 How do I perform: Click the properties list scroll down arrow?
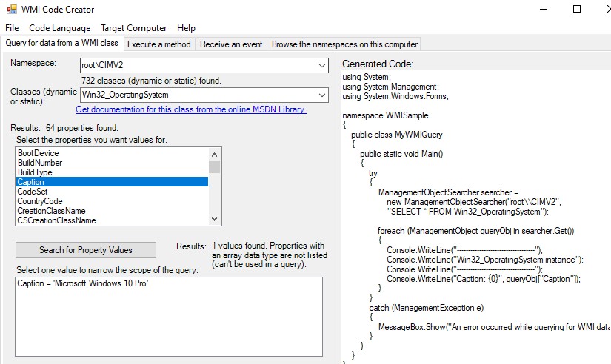pos(214,219)
